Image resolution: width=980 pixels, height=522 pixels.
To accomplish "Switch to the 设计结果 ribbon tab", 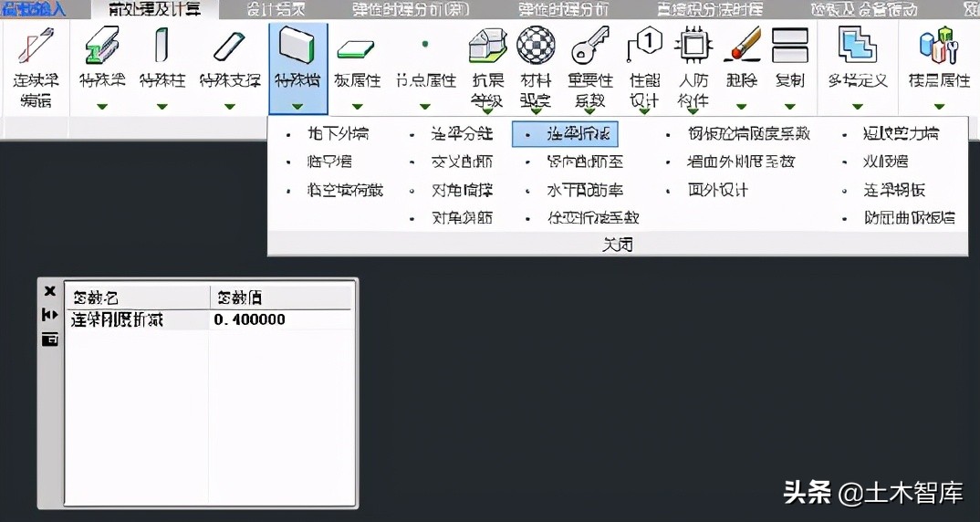I will 276,10.
